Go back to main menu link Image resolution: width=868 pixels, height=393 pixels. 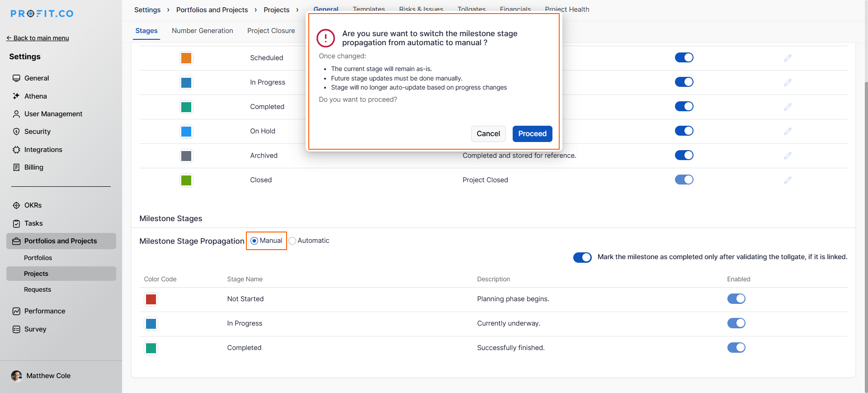[x=38, y=38]
